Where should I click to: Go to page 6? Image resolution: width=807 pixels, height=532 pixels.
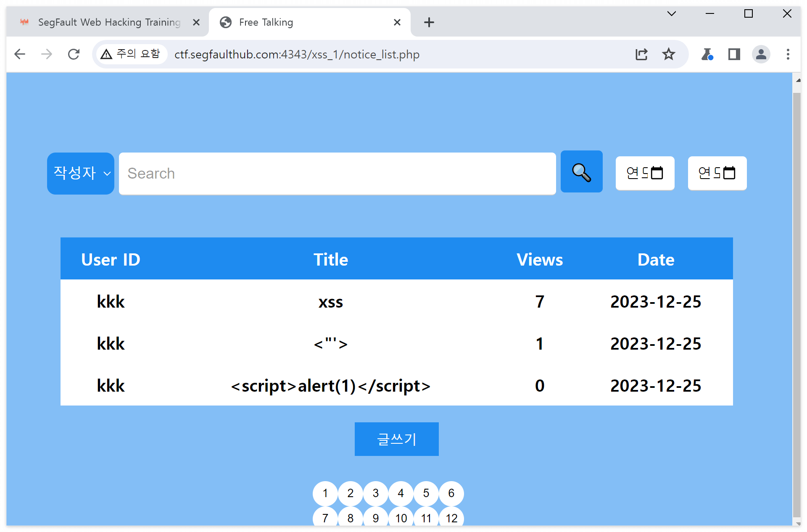click(x=451, y=493)
